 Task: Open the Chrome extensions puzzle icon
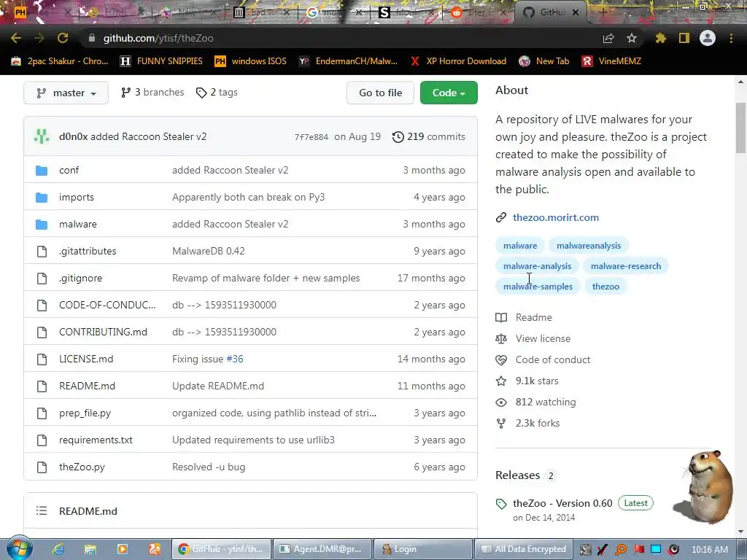[x=660, y=38]
